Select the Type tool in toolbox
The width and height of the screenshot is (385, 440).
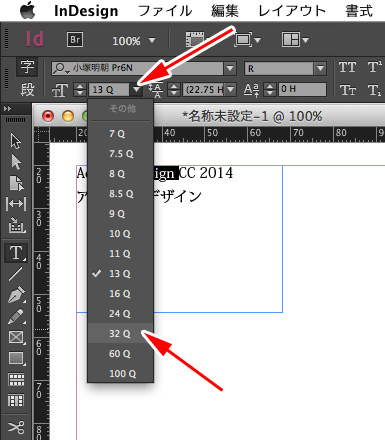(x=16, y=253)
